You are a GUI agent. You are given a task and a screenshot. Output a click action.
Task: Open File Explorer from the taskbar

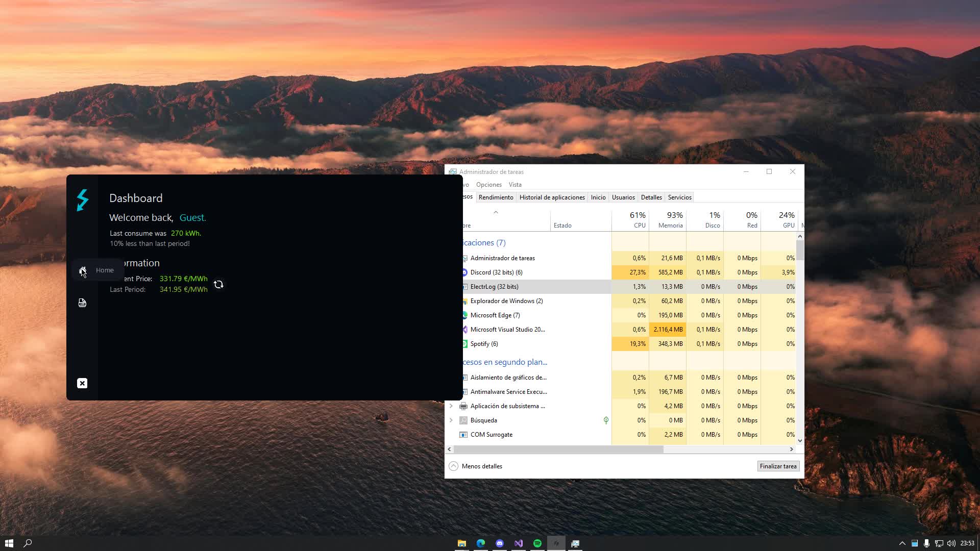(462, 543)
